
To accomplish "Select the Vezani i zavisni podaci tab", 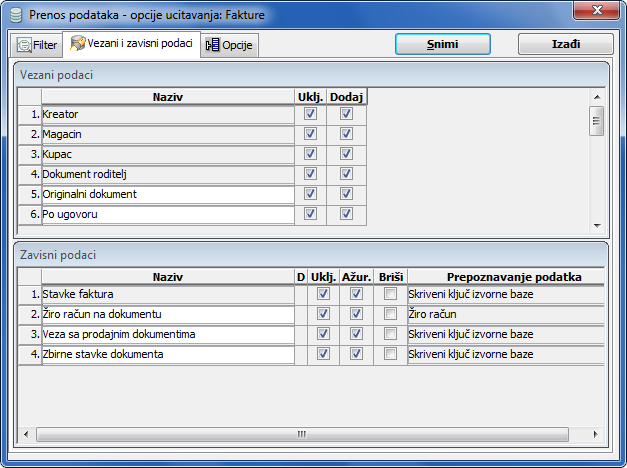I will 131,45.
